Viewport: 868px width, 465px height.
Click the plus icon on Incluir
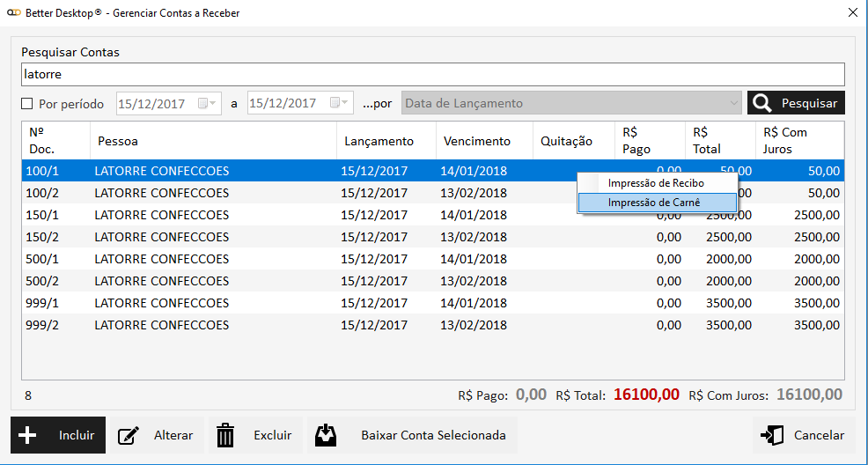tap(27, 435)
